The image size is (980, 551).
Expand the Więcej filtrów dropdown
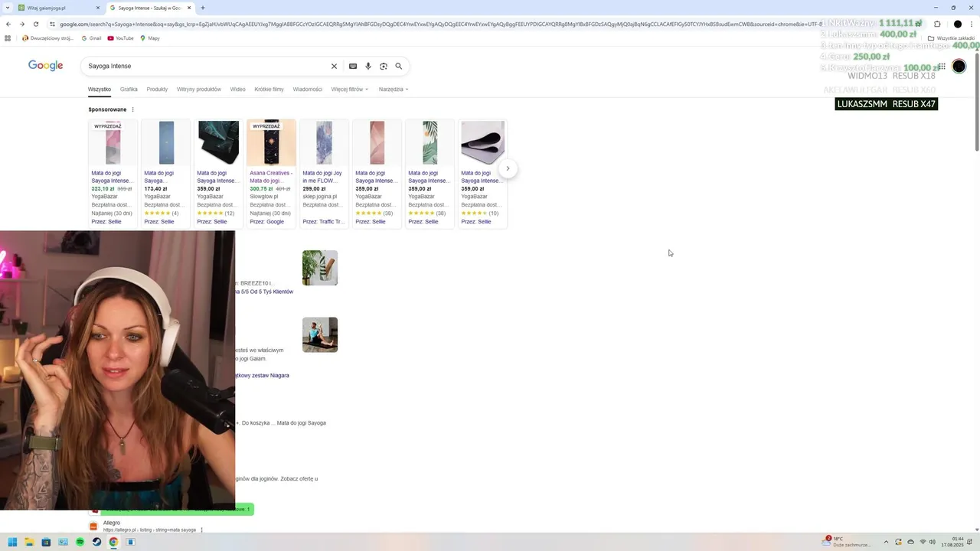(x=350, y=90)
